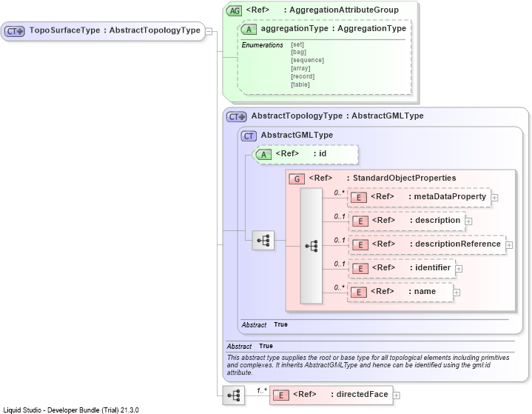Expand the description element

click(x=468, y=221)
